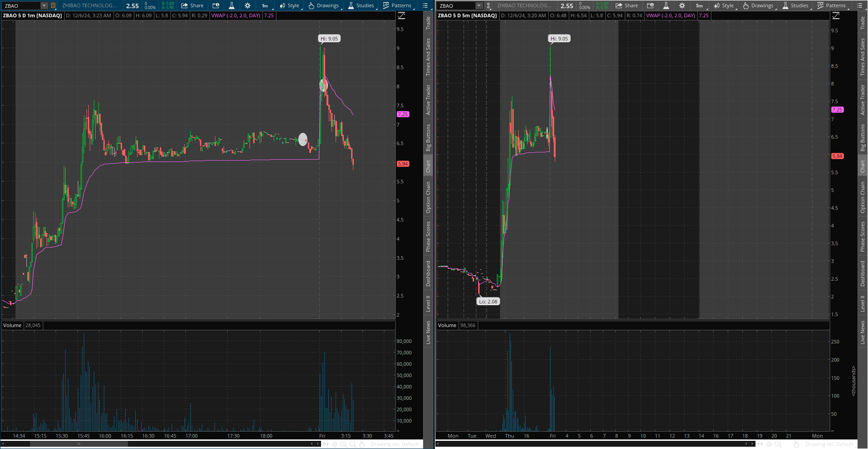Open the list menu icon on left chart
The width and height of the screenshot is (868, 449).
click(425, 5)
